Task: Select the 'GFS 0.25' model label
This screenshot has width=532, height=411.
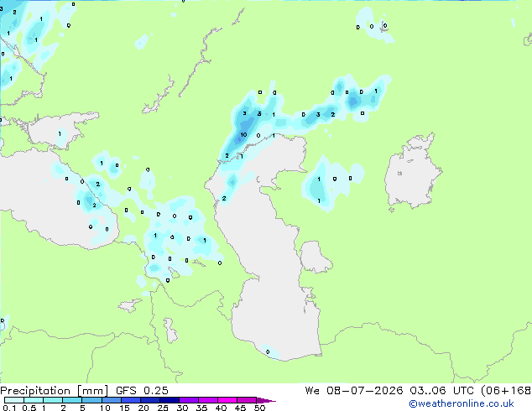Action: (x=142, y=391)
